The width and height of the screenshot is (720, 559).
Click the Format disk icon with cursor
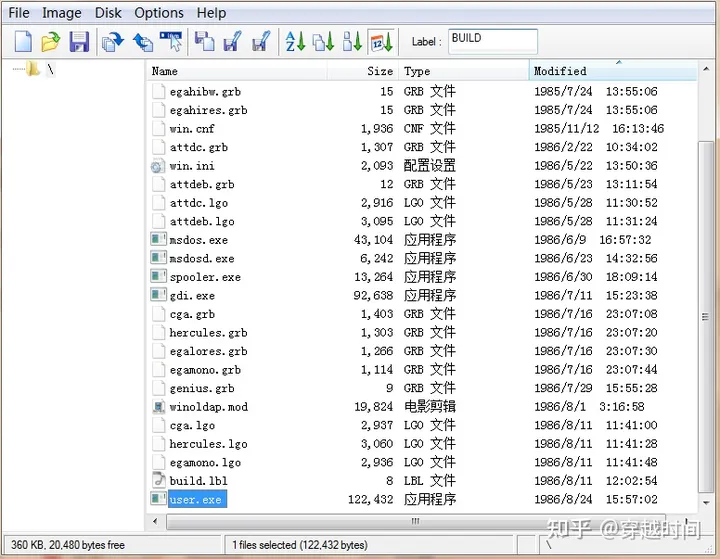tap(171, 41)
